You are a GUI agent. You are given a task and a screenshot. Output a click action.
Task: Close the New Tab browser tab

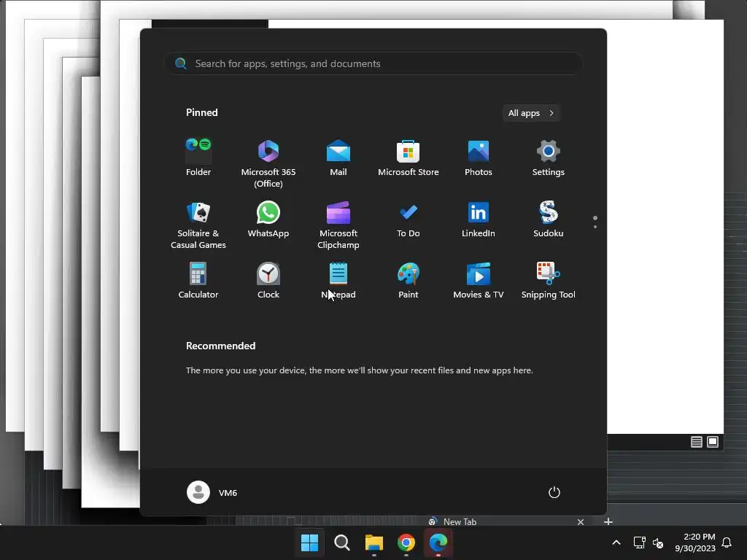(580, 522)
